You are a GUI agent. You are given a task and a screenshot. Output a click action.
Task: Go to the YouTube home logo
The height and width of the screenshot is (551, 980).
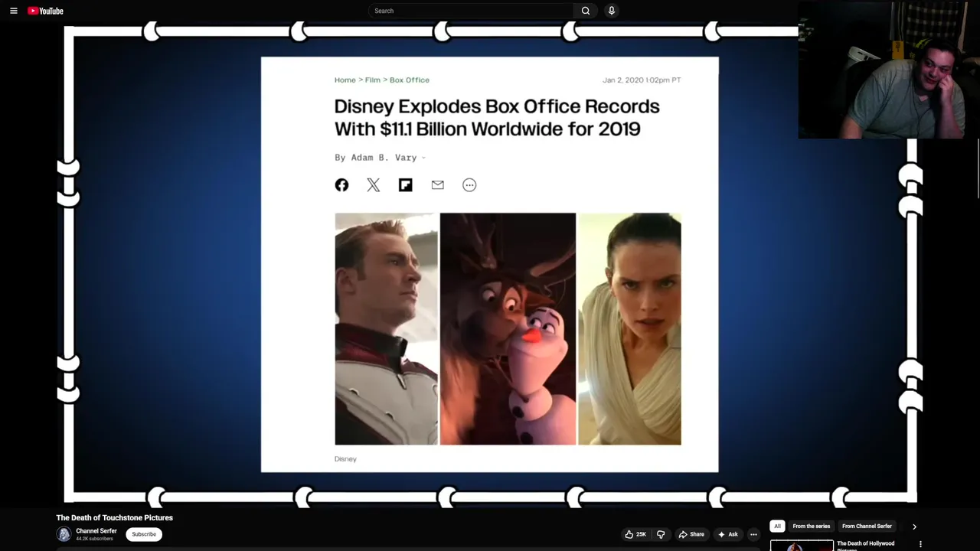pyautogui.click(x=45, y=11)
